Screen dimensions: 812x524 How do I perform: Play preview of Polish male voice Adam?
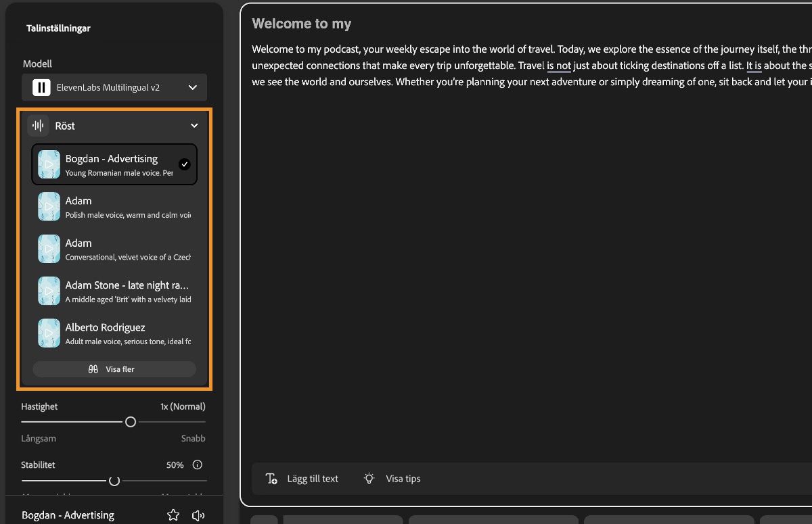(x=49, y=206)
